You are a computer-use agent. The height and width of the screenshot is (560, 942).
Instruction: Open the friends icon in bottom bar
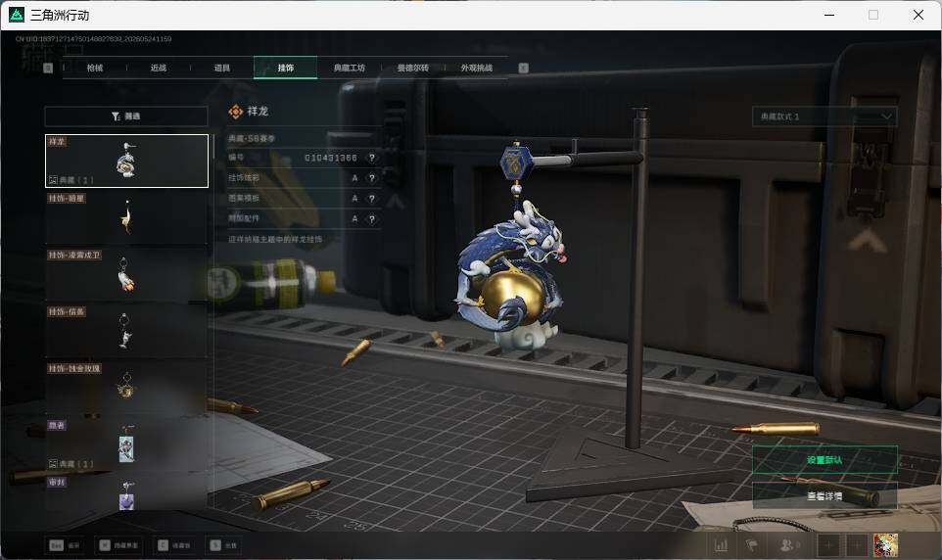coord(789,545)
